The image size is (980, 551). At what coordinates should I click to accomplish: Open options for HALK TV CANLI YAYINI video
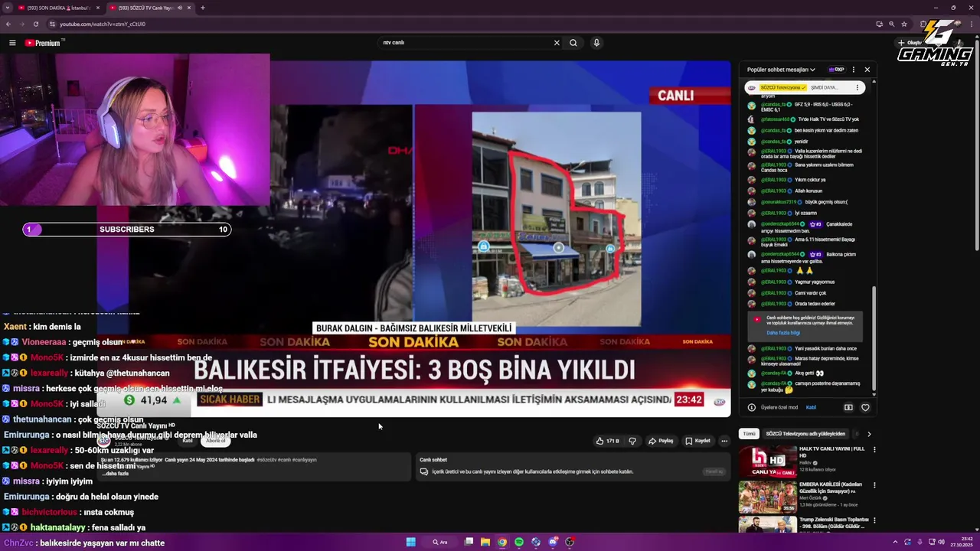click(874, 449)
